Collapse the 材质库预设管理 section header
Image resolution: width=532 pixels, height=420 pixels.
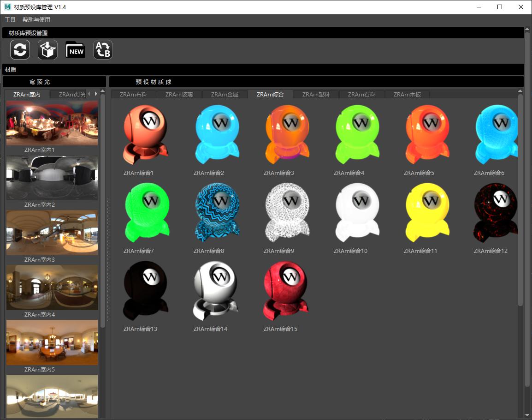[263, 33]
